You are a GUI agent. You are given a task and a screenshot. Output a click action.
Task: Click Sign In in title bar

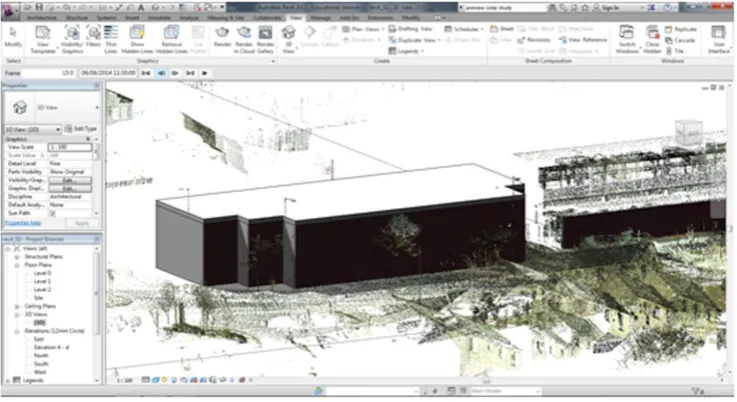[610, 8]
